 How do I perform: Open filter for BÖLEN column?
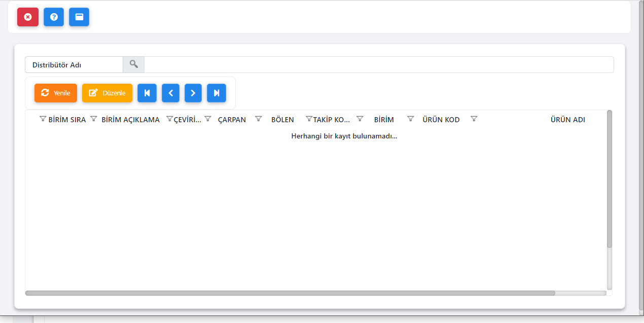259,119
